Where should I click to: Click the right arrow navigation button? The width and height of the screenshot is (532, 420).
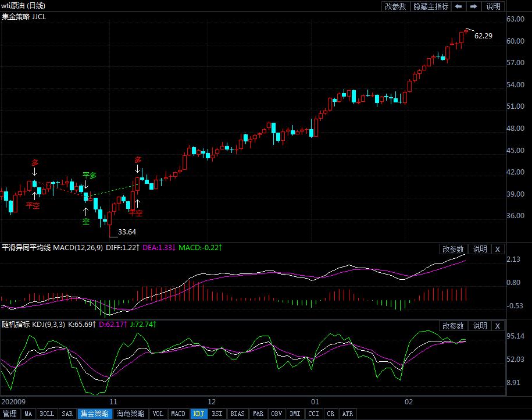pos(474,6)
